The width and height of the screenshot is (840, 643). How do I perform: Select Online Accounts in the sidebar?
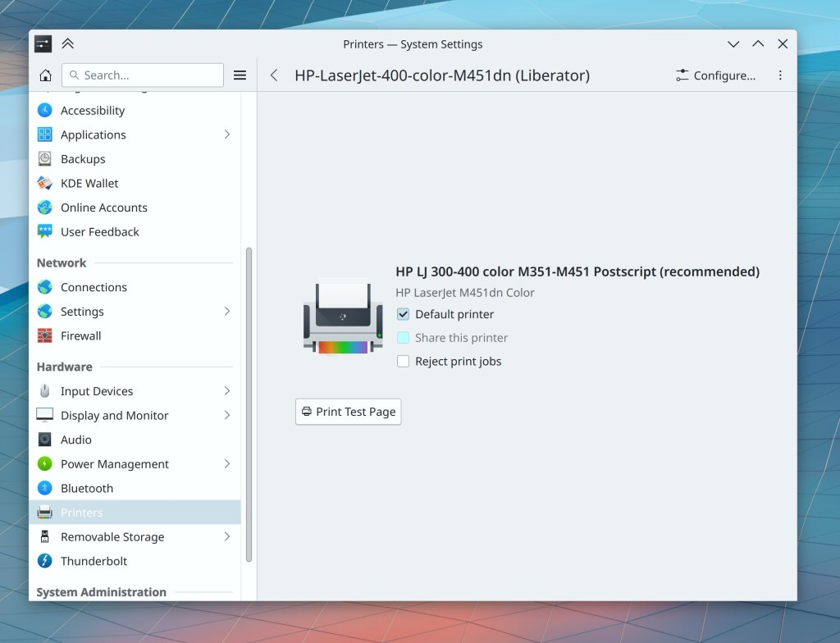(103, 208)
